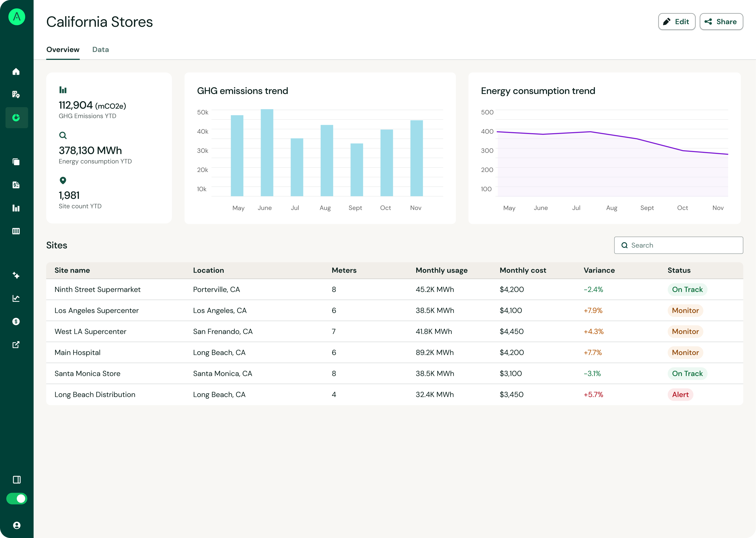Switch to the Overview tab
756x538 pixels.
(63, 50)
